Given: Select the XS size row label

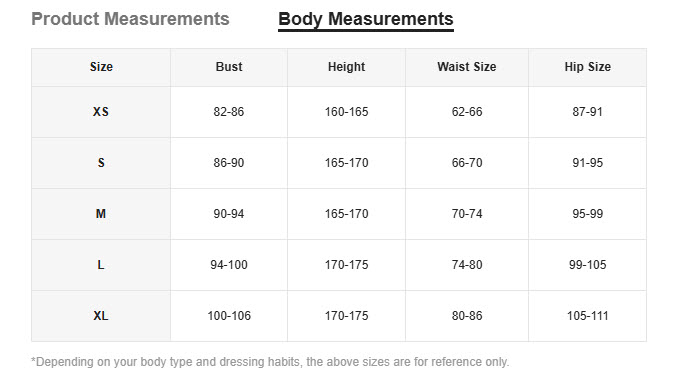Looking at the screenshot, I should coord(101,112).
